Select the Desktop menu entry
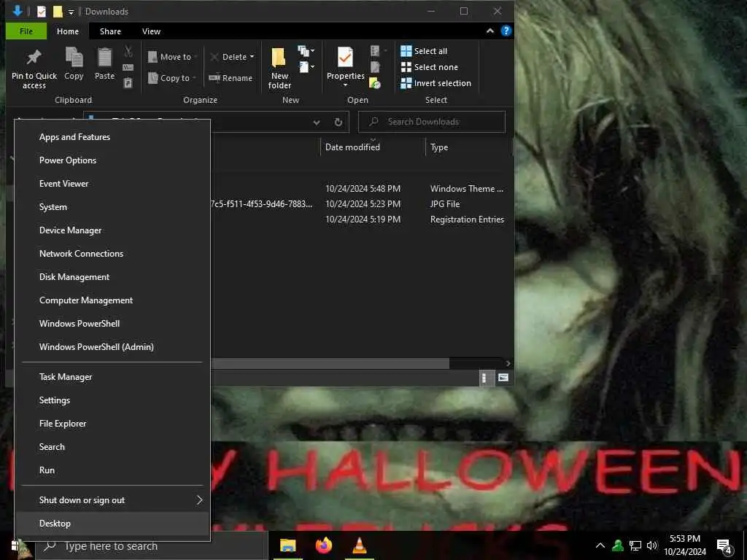The height and width of the screenshot is (560, 747). [x=112, y=524]
